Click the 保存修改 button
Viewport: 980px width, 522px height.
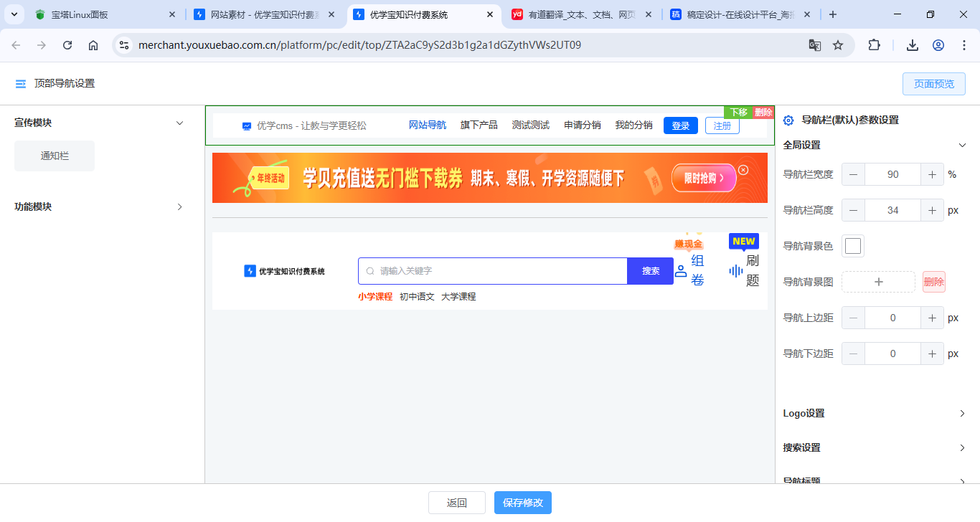tap(523, 503)
